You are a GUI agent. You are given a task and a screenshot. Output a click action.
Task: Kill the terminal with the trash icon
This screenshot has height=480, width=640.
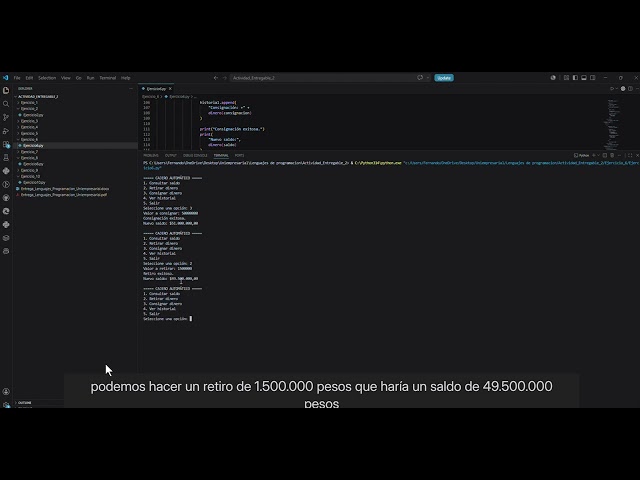point(612,155)
